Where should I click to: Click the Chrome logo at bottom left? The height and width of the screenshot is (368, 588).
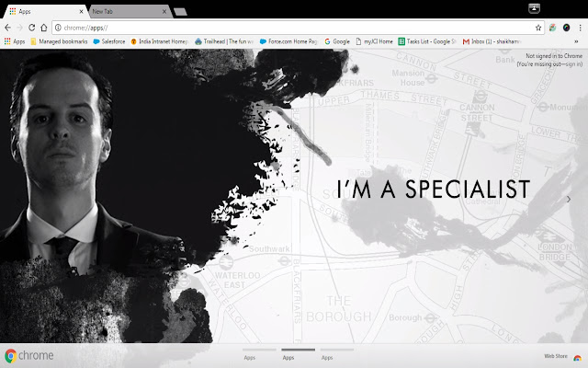click(x=29, y=355)
